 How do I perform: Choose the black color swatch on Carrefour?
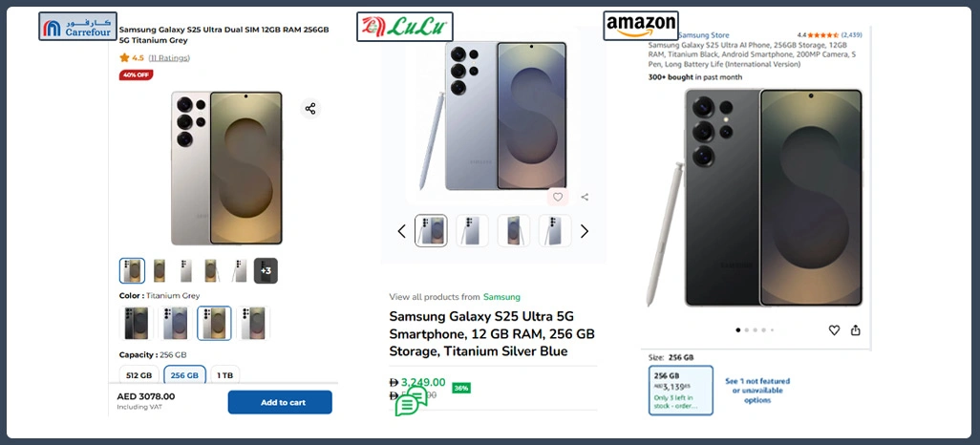137,323
